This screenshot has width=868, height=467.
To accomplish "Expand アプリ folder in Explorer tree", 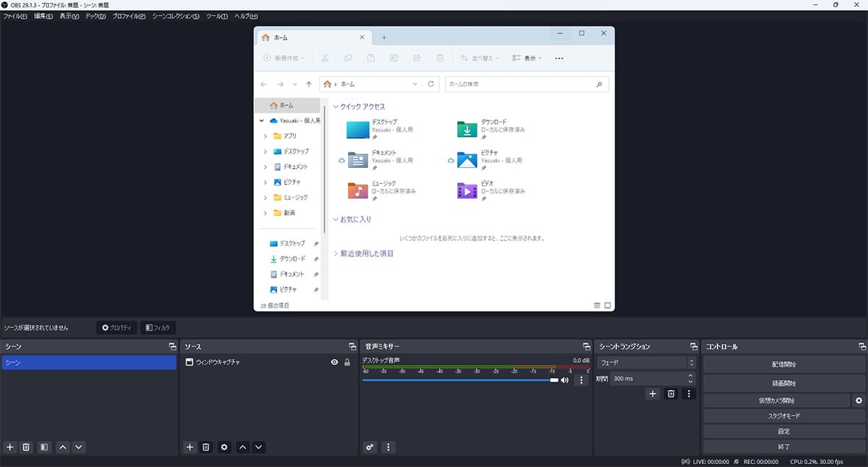I will (265, 136).
